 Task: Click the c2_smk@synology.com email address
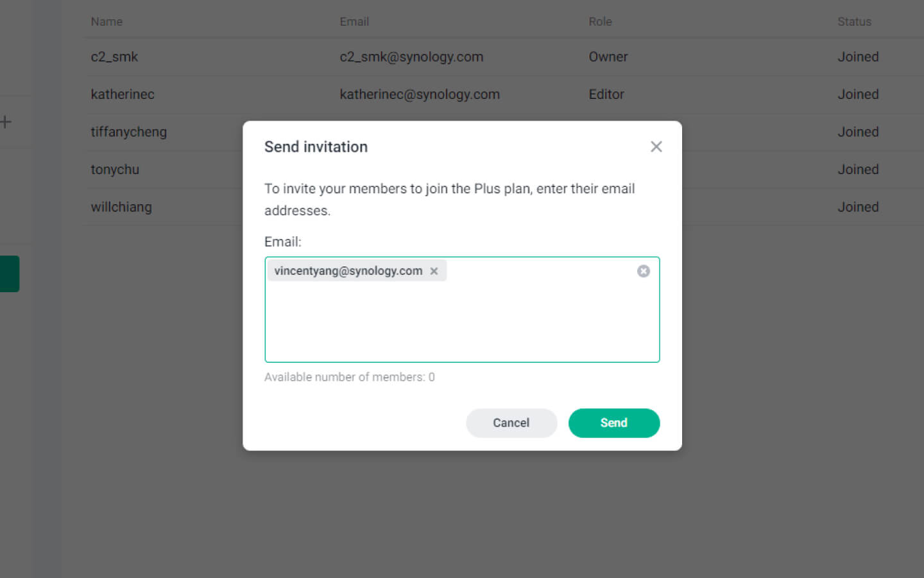[x=411, y=57]
